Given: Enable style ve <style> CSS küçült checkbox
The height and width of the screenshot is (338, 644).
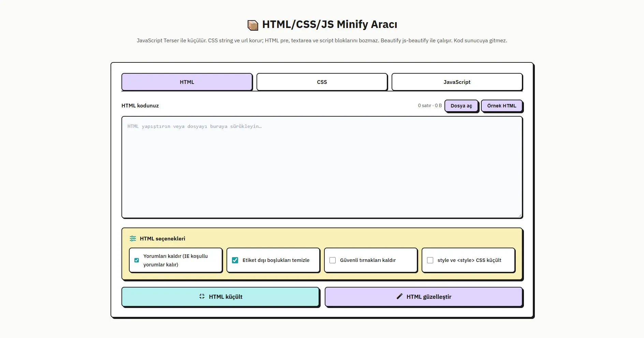Looking at the screenshot, I should click(430, 260).
